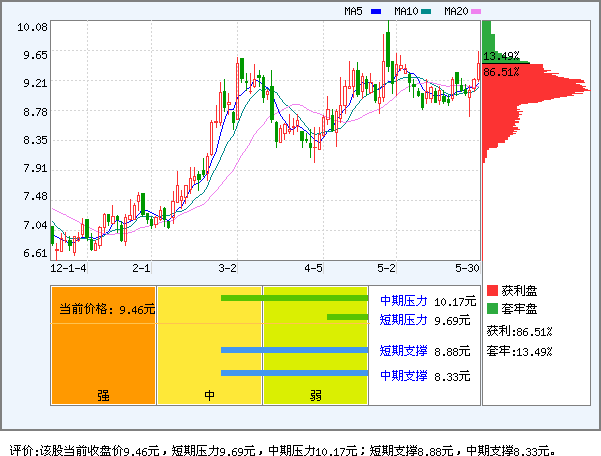
Task: Click the MA5 blue legend swatch
Action: (x=376, y=11)
